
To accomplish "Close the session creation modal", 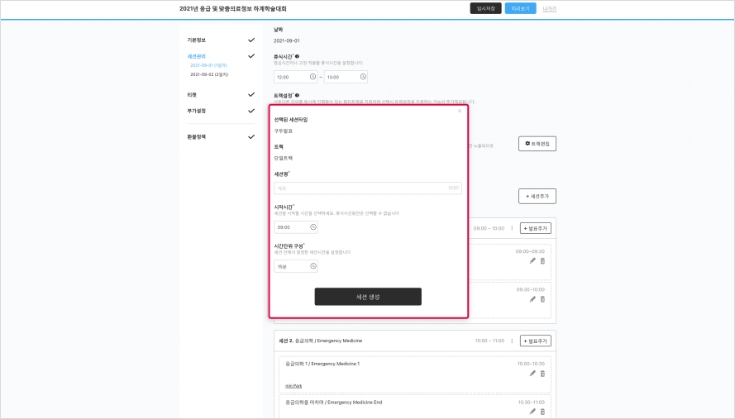I will click(460, 111).
